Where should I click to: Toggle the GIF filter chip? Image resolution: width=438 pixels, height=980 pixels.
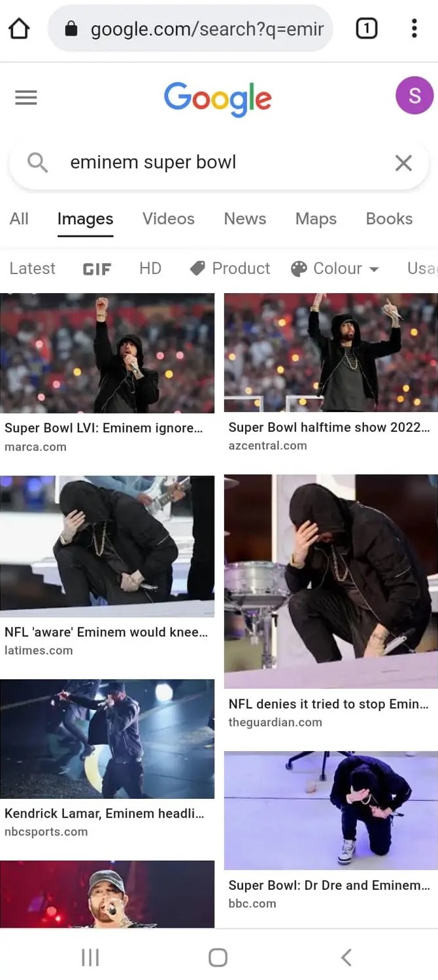tap(97, 269)
